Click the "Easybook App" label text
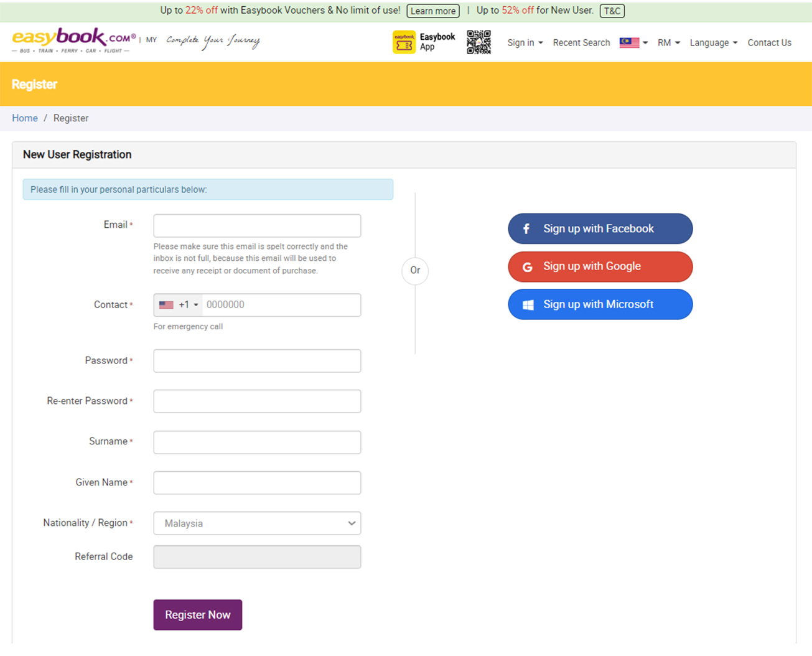Viewport: 812px width, 656px height. (437, 42)
